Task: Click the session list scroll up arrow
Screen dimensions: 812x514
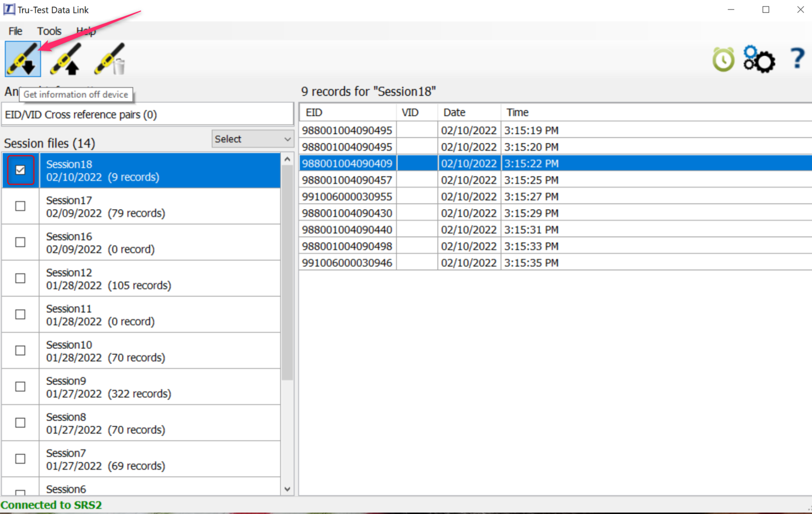Action: [287, 159]
